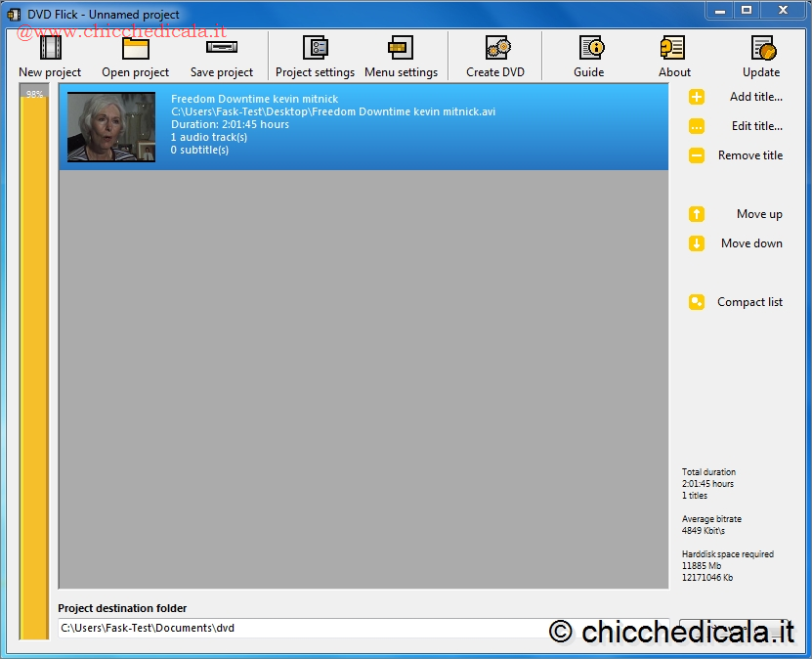
Task: Open Project settings from the toolbar
Action: (x=315, y=48)
